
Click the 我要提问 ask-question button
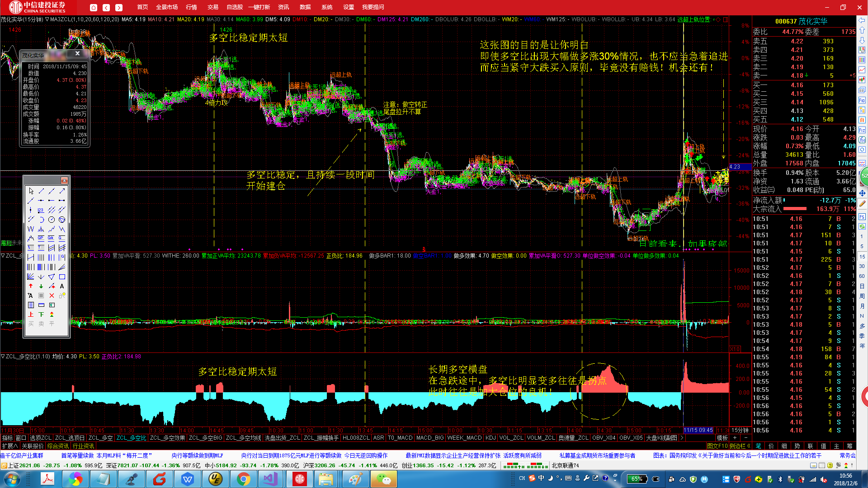point(373,7)
